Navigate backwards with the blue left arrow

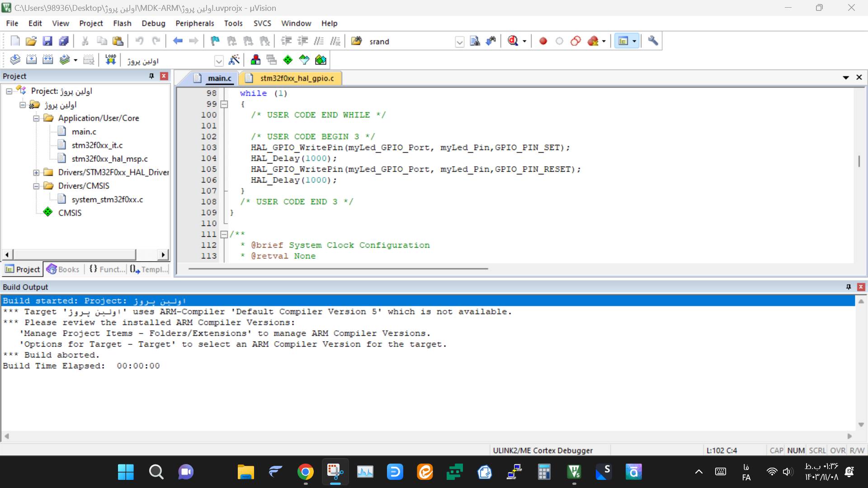pyautogui.click(x=178, y=41)
